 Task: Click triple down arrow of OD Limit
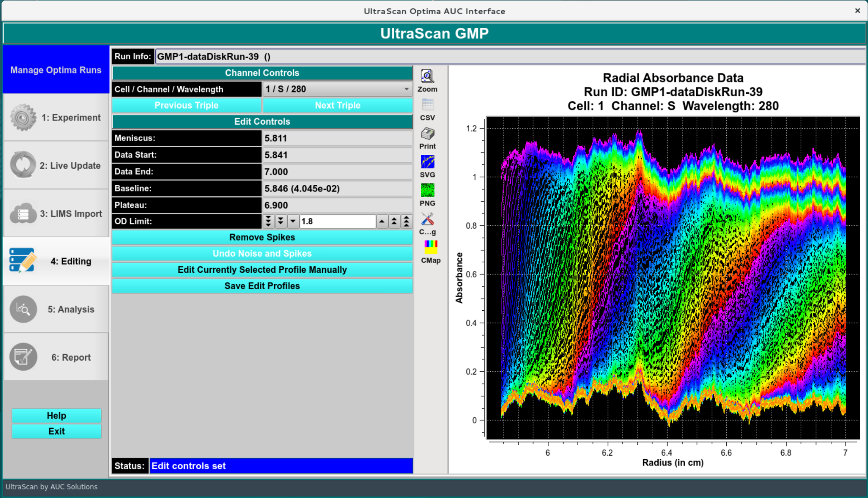click(268, 221)
